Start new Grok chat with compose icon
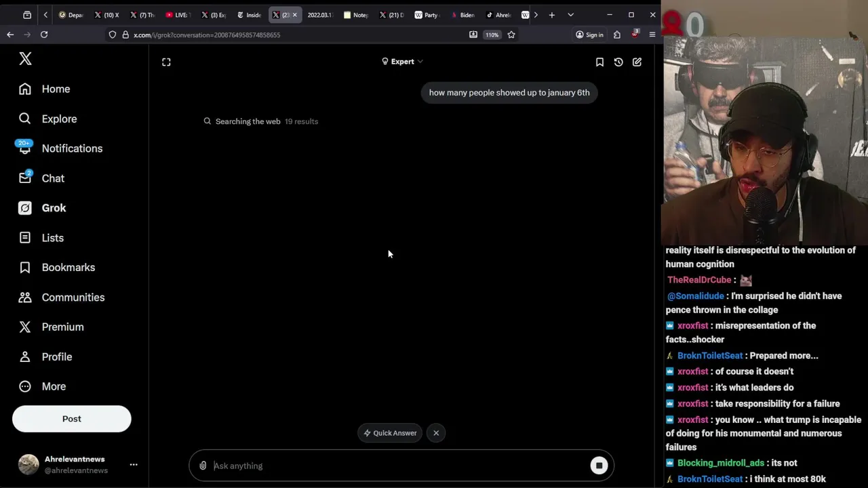This screenshot has height=488, width=868. (x=637, y=62)
